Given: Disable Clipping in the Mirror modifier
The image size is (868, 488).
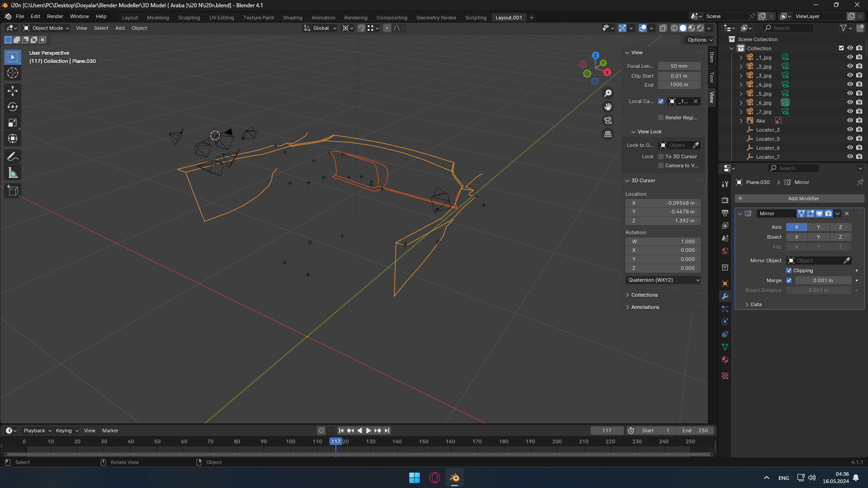Looking at the screenshot, I should (x=789, y=270).
